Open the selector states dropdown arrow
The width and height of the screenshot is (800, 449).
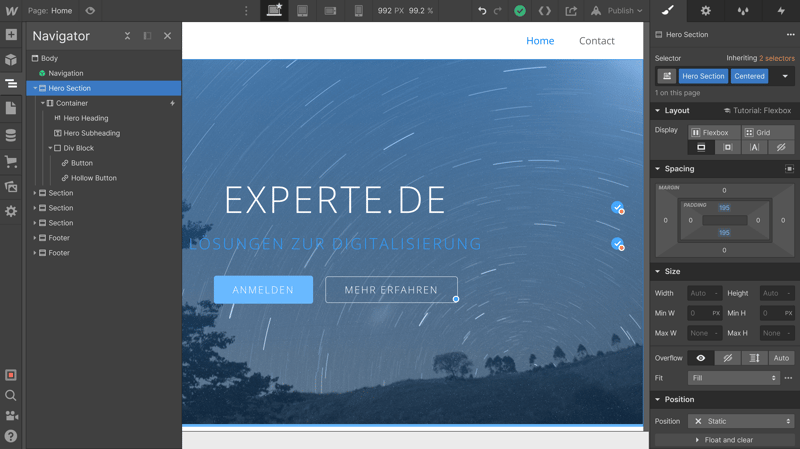tap(785, 76)
